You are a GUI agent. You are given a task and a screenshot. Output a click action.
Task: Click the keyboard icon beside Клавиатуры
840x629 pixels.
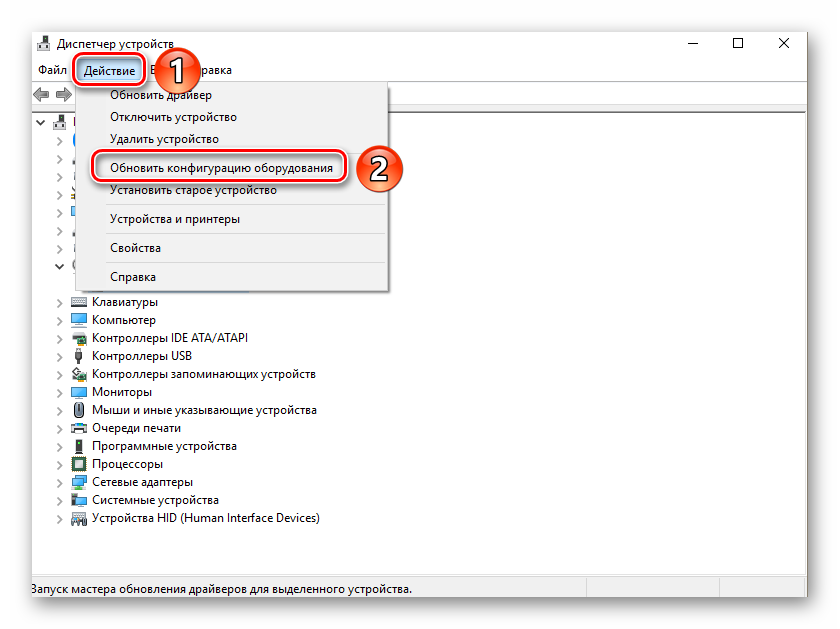pyautogui.click(x=79, y=302)
